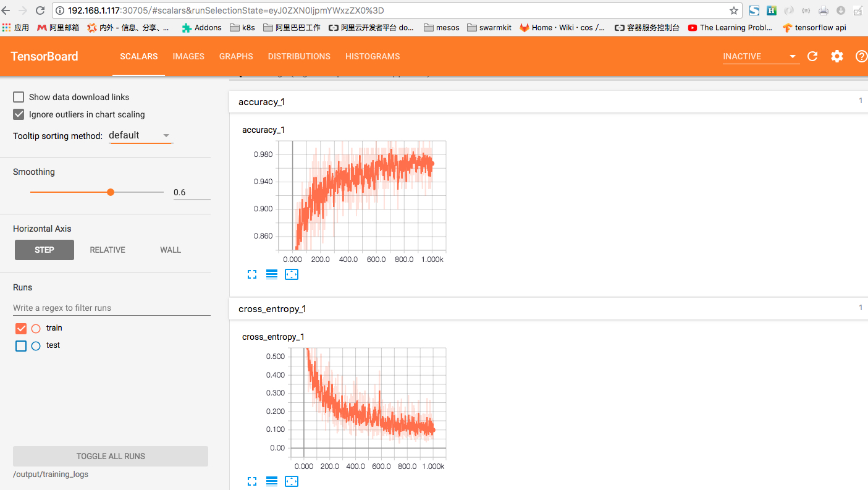The height and width of the screenshot is (490, 868).
Task: Open the TensorBoard help icon
Action: click(x=861, y=56)
